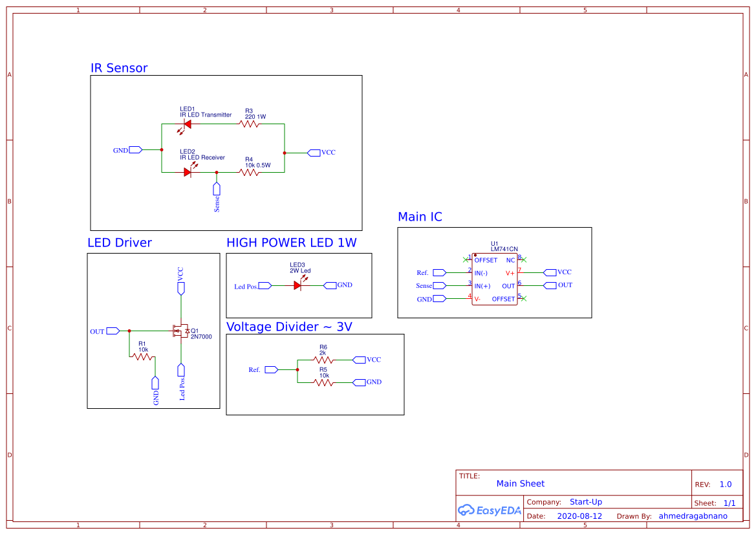Click the Sheet value '1/1'
The image size is (756, 535).
[x=729, y=503]
